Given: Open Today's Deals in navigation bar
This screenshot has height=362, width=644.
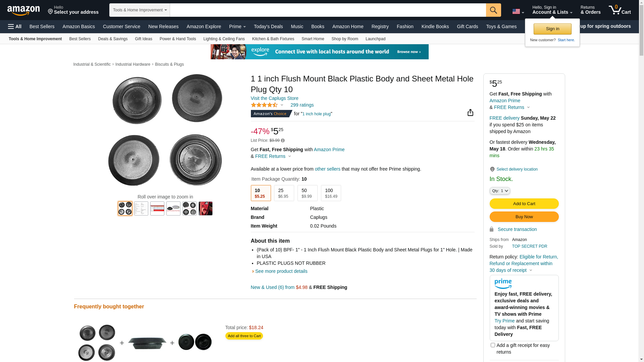Looking at the screenshot, I should click(268, 26).
